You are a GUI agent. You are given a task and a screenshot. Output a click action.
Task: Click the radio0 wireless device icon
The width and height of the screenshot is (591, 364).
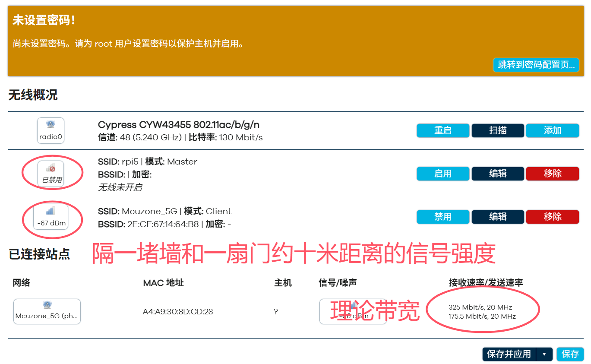(x=51, y=130)
